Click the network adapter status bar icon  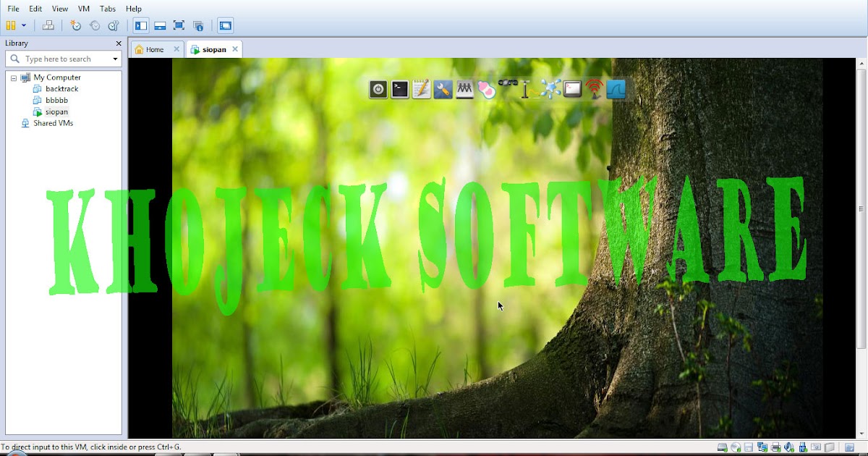[762, 448]
